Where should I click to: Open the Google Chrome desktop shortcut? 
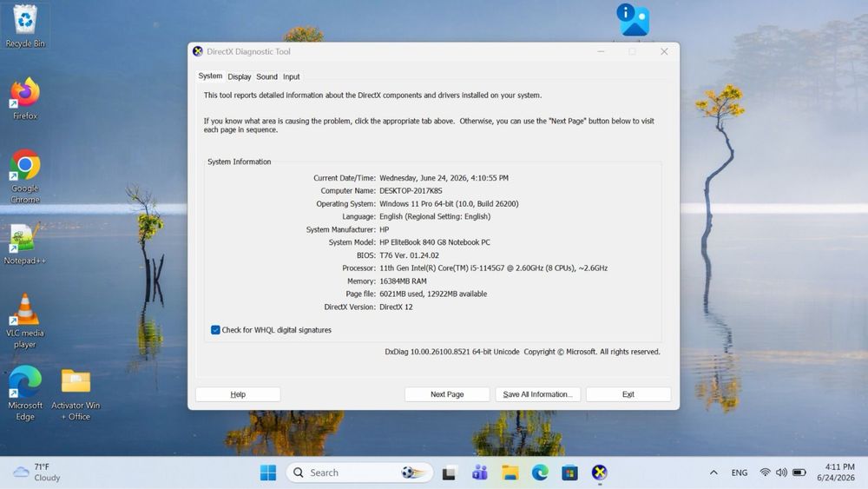tap(25, 176)
